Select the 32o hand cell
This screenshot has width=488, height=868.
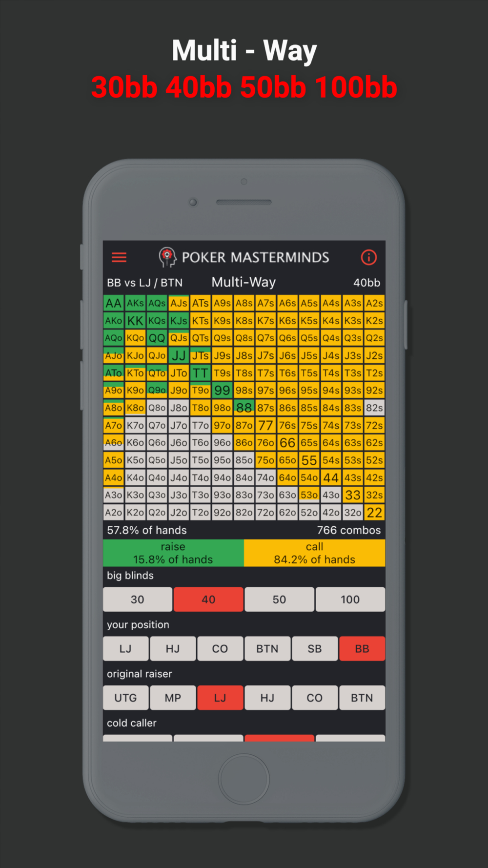pyautogui.click(x=353, y=513)
